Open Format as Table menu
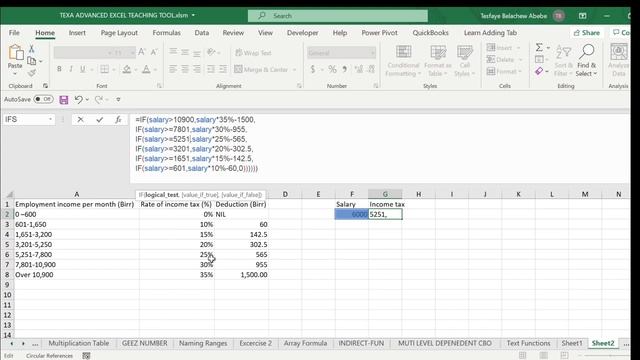The image size is (640, 360). [x=438, y=61]
